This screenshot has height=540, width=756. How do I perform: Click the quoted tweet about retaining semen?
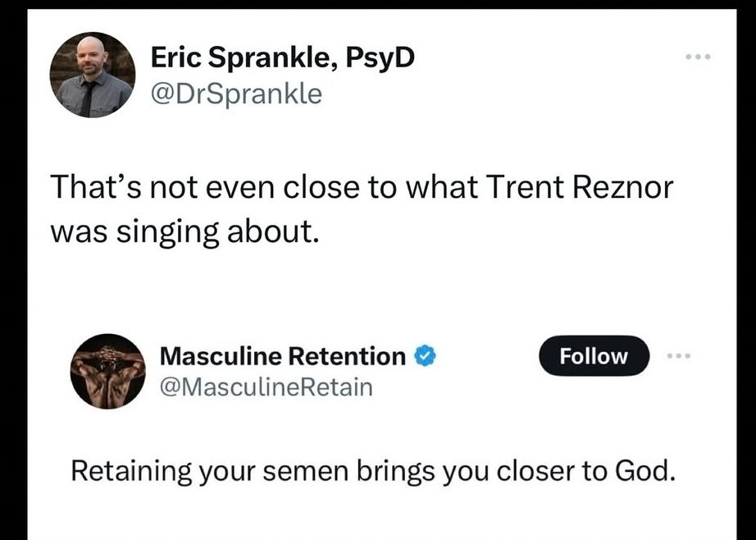click(x=373, y=471)
